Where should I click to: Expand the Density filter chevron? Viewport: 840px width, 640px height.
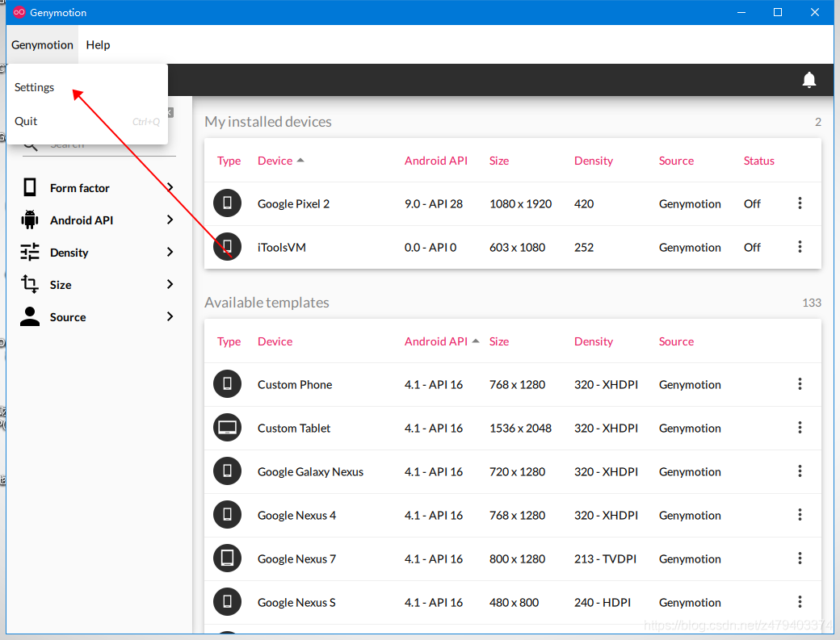click(x=170, y=252)
